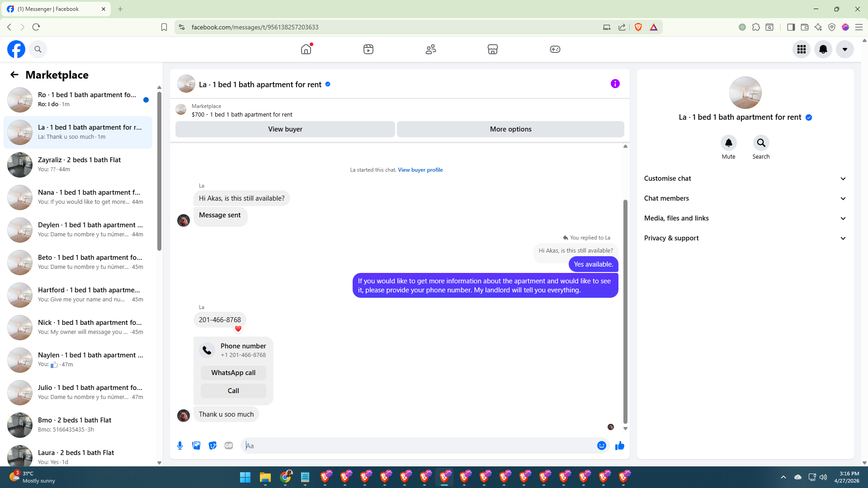Choose a GIF icon
Image resolution: width=868 pixels, height=488 pixels.
click(229, 446)
